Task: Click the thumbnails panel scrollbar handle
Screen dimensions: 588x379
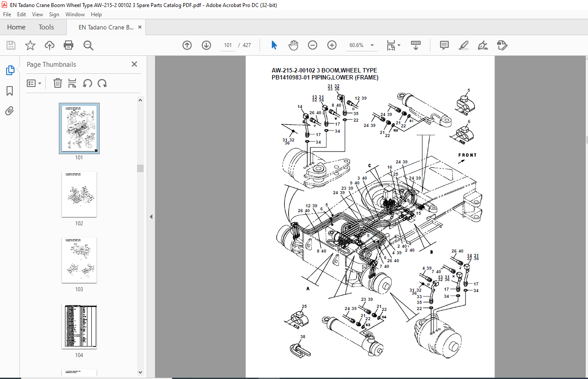Action: (140, 168)
